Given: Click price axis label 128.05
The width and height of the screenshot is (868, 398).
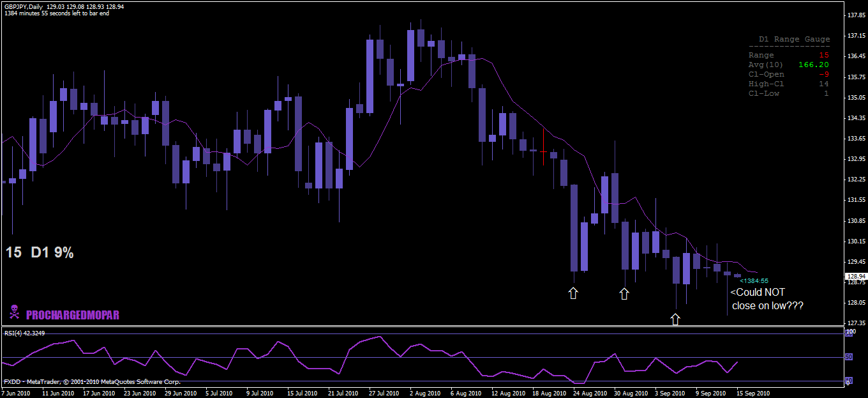Looking at the screenshot, I should [856, 303].
